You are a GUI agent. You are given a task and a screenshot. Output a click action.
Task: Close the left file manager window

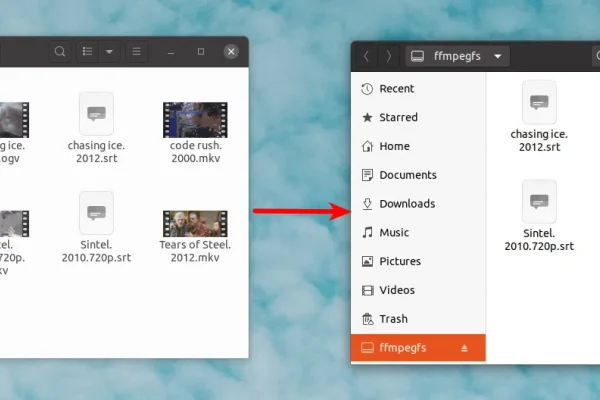click(x=231, y=52)
